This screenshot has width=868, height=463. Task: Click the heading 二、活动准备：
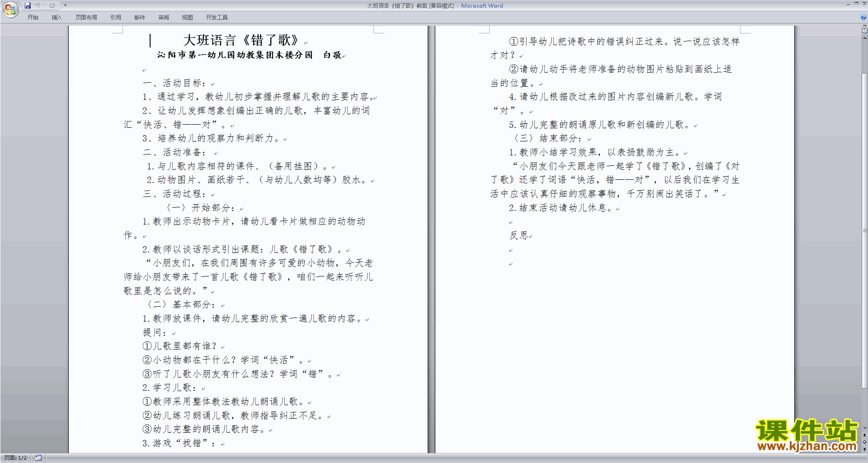click(175, 152)
